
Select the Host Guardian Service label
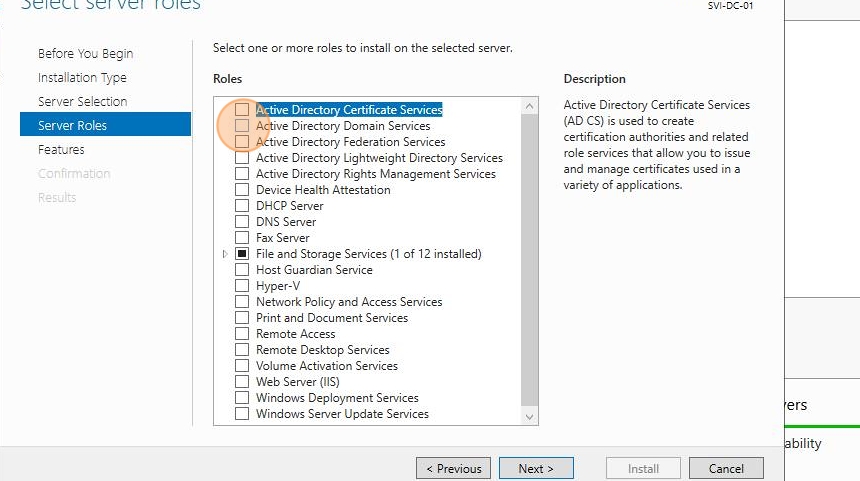314,270
